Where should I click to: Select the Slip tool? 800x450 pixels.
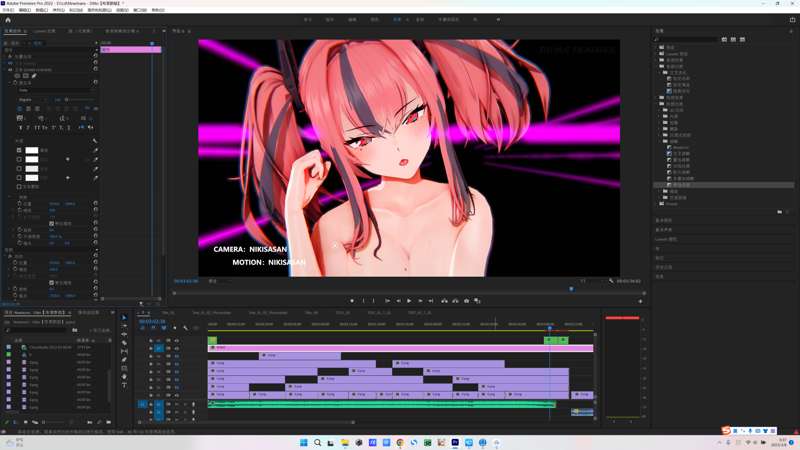coord(124,352)
